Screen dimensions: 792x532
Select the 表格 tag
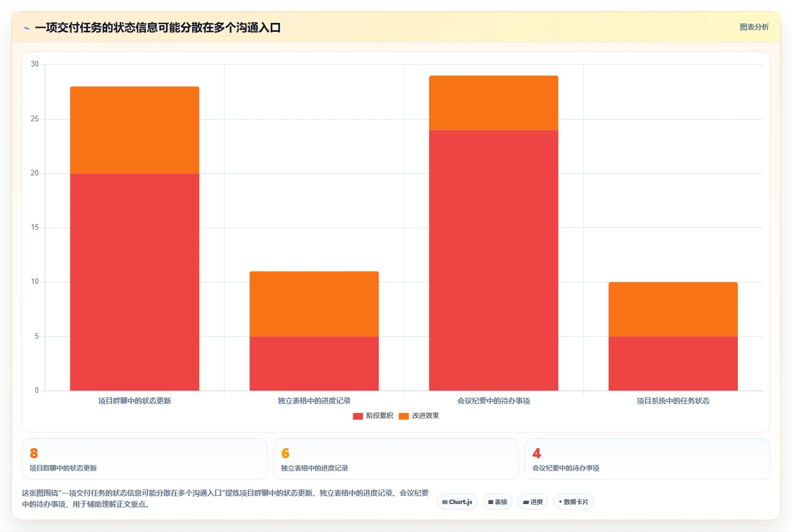tap(497, 502)
